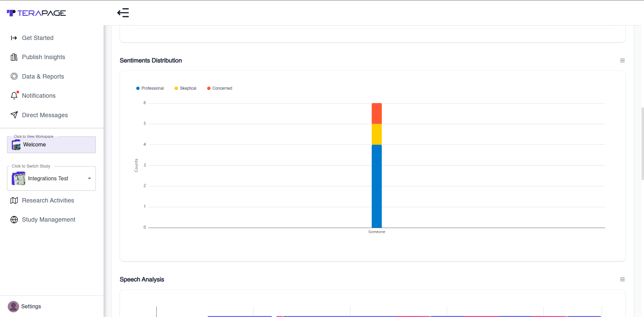Click the Data & Reports chart icon
This screenshot has height=317, width=644.
(14, 77)
